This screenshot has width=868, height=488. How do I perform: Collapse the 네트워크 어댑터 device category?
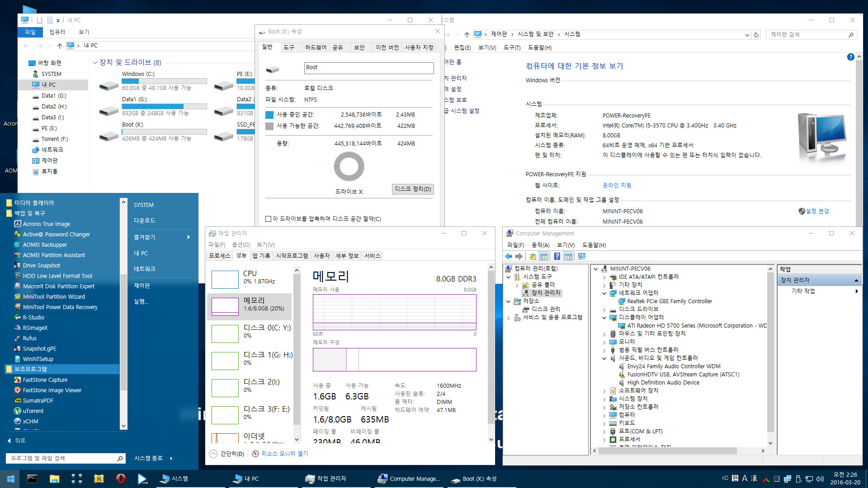pos(604,293)
